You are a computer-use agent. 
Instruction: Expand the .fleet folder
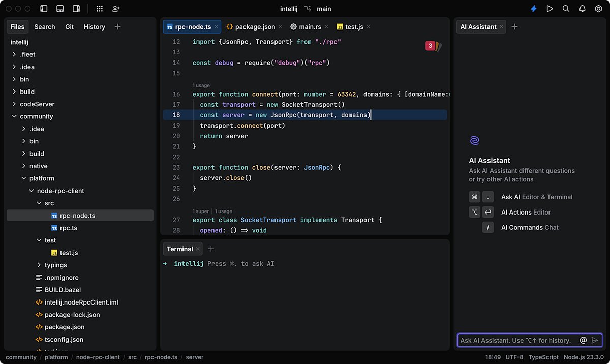coord(15,54)
